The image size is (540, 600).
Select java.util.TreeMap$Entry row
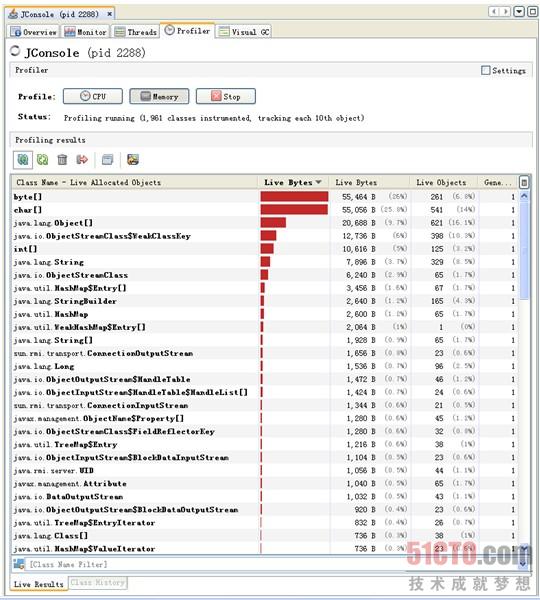(265, 444)
